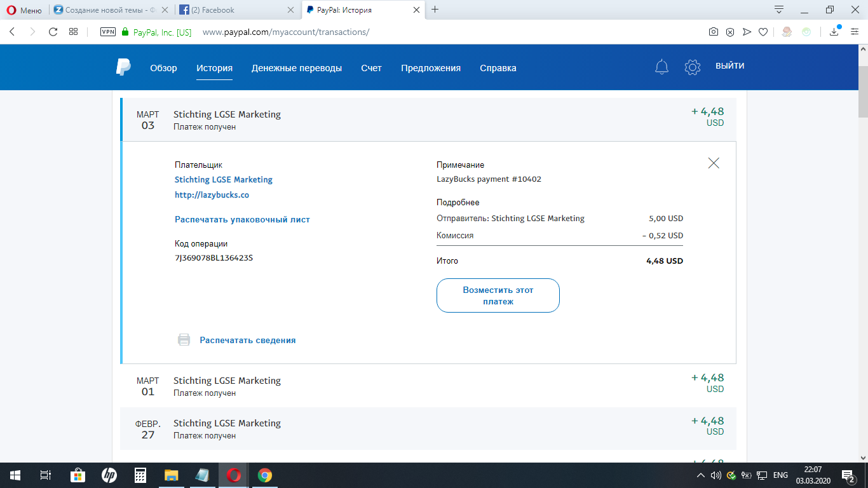Viewport: 868px width, 488px height.
Task: Open the Обзор navigation item
Action: [x=163, y=68]
